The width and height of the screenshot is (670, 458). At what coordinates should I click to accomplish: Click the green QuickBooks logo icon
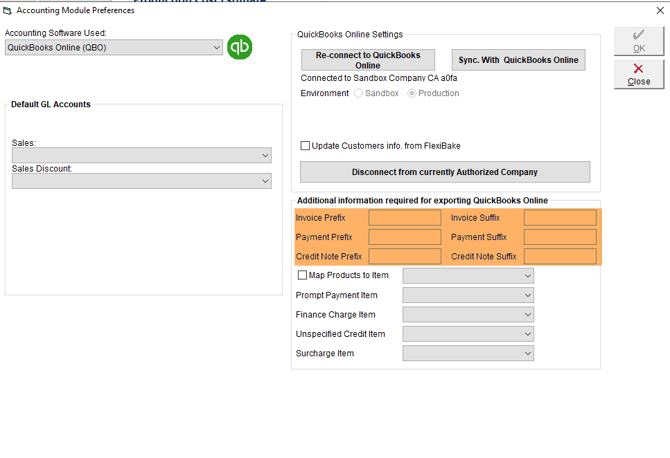pyautogui.click(x=239, y=47)
